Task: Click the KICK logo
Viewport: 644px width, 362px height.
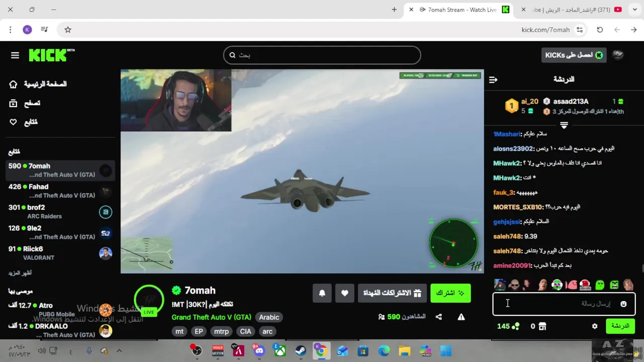Action: click(x=51, y=55)
